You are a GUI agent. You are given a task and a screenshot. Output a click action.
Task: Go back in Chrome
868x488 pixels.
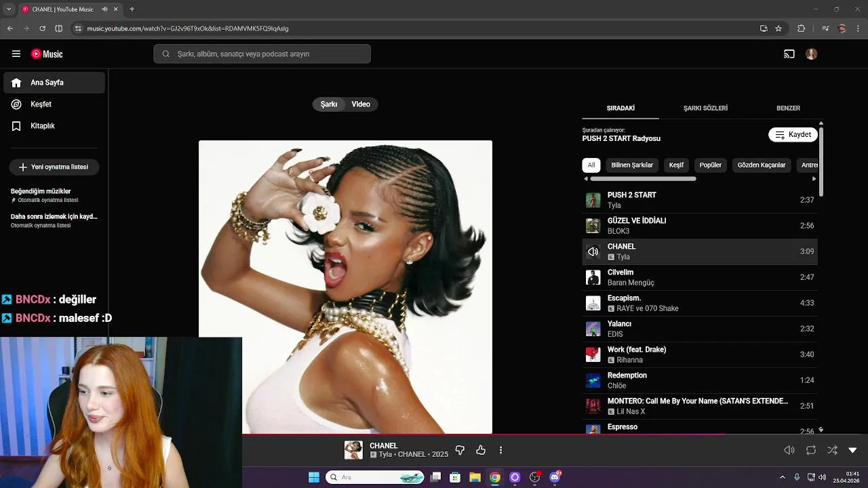[9, 28]
